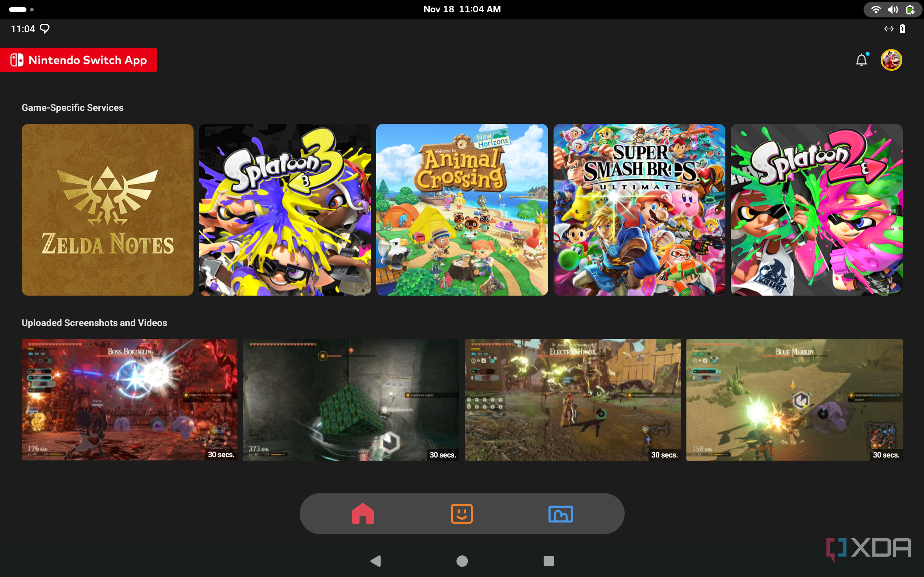Open the user profile avatar
924x577 pixels.
pos(891,60)
